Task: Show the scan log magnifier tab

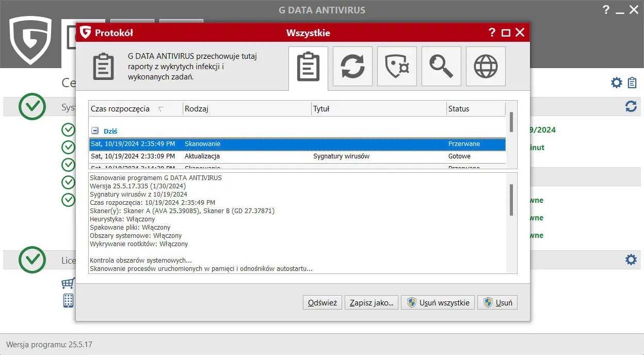Action: [441, 67]
